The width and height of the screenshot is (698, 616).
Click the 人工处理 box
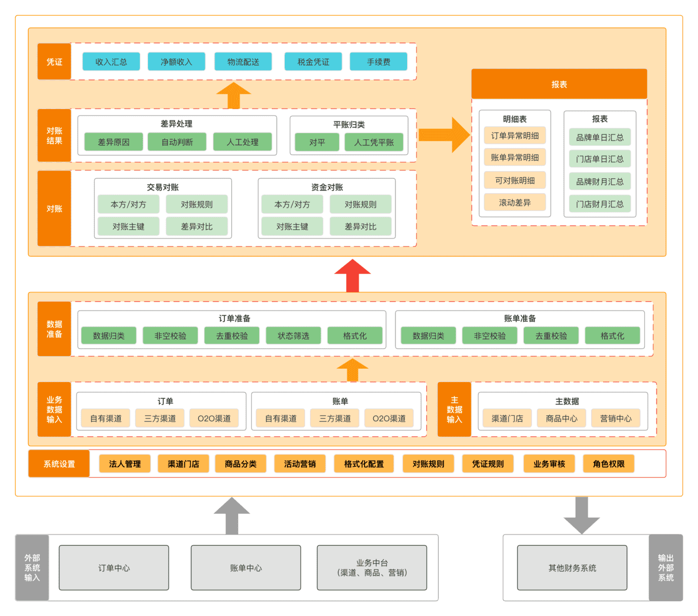243,142
